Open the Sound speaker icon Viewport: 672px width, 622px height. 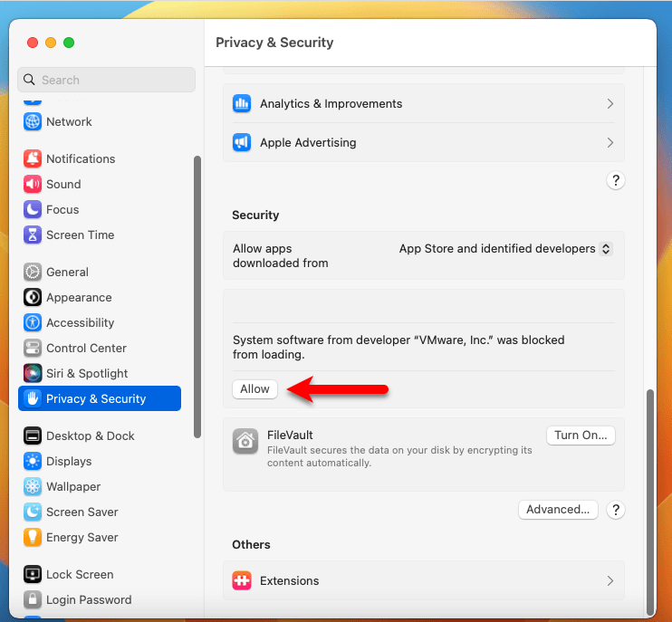click(33, 184)
